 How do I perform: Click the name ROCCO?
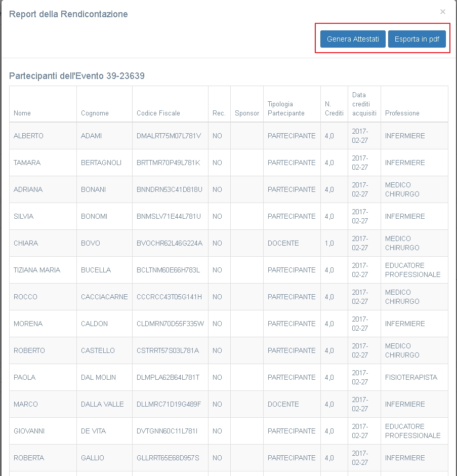tap(25, 297)
